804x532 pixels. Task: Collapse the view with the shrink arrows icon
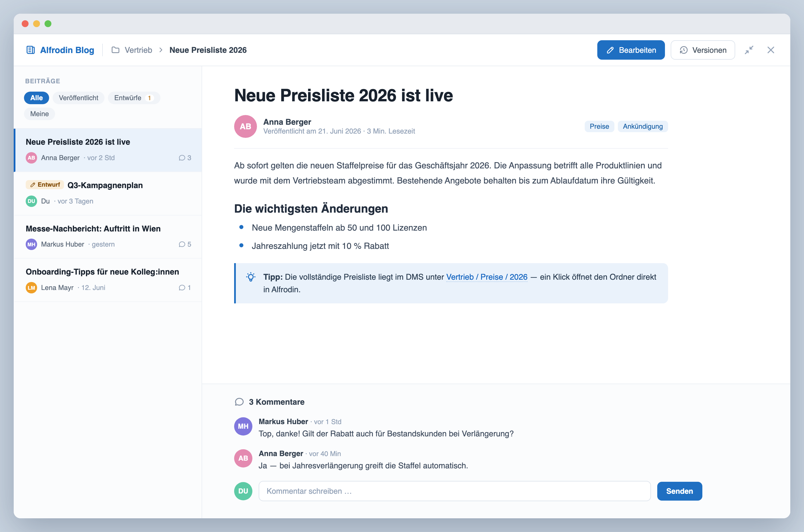pos(749,50)
